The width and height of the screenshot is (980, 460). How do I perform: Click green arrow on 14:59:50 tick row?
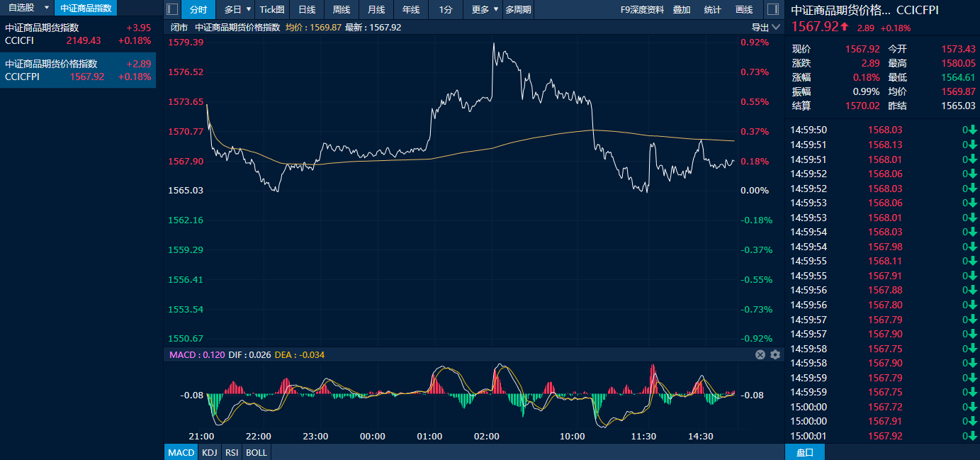coord(974,130)
